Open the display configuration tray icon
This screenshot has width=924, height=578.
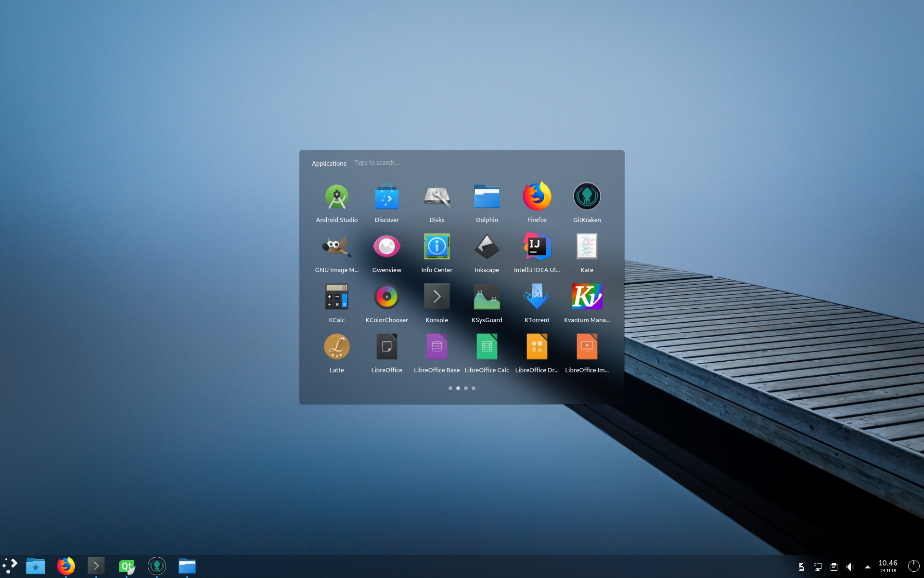(818, 567)
